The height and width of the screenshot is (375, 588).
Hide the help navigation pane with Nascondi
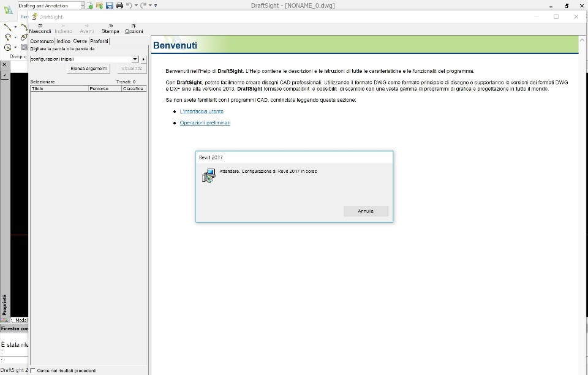[x=40, y=29]
